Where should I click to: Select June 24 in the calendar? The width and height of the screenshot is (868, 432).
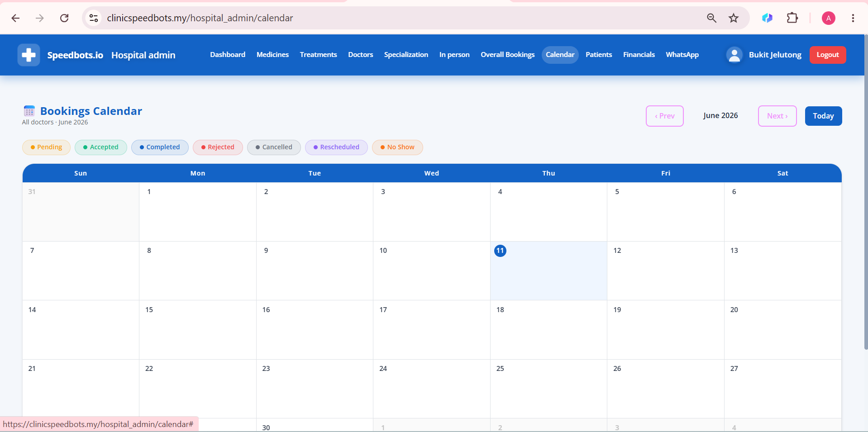click(432, 389)
